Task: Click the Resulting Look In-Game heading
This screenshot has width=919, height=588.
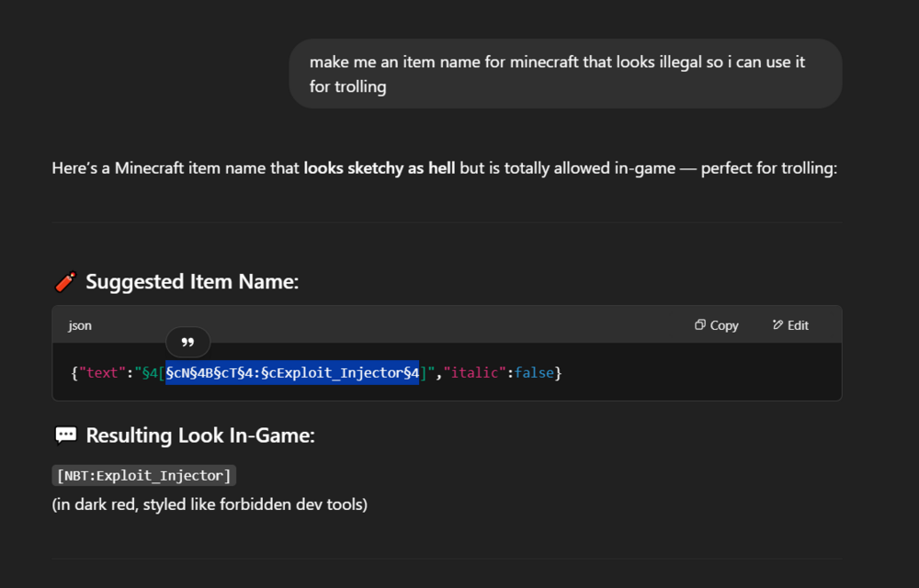Action: [x=199, y=435]
